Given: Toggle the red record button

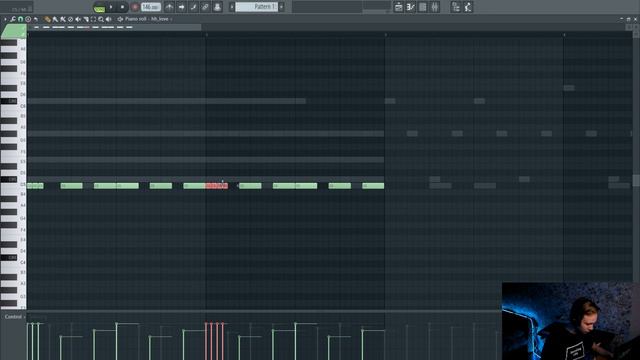Looking at the screenshot, I should click(135, 7).
